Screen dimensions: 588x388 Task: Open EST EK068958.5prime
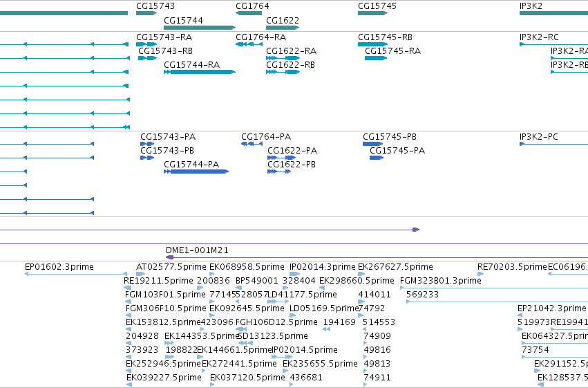[x=247, y=267]
